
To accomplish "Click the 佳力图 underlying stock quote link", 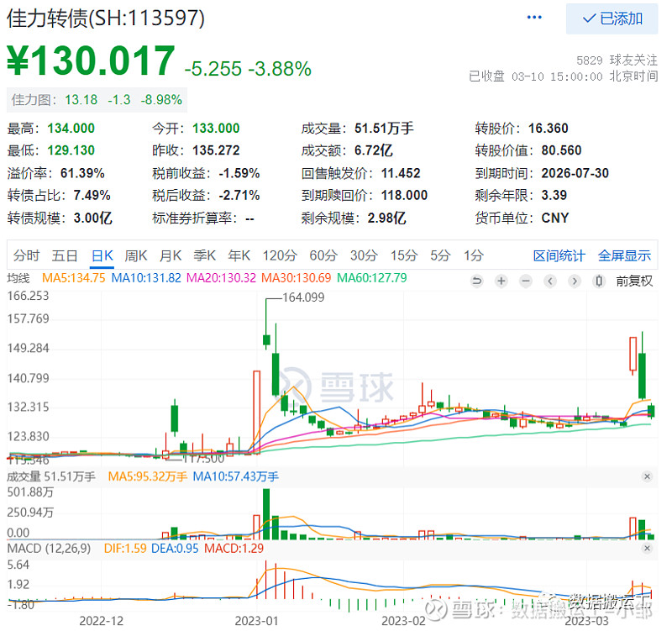I will pos(97,100).
